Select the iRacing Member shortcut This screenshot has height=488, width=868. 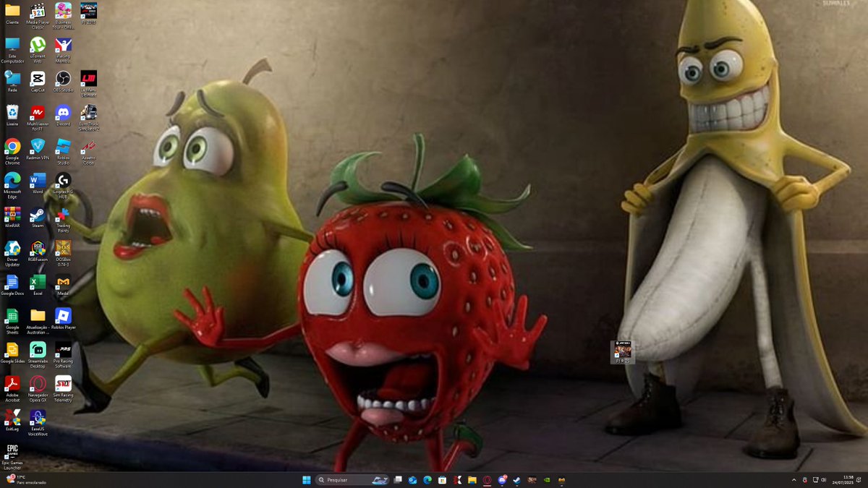point(63,51)
